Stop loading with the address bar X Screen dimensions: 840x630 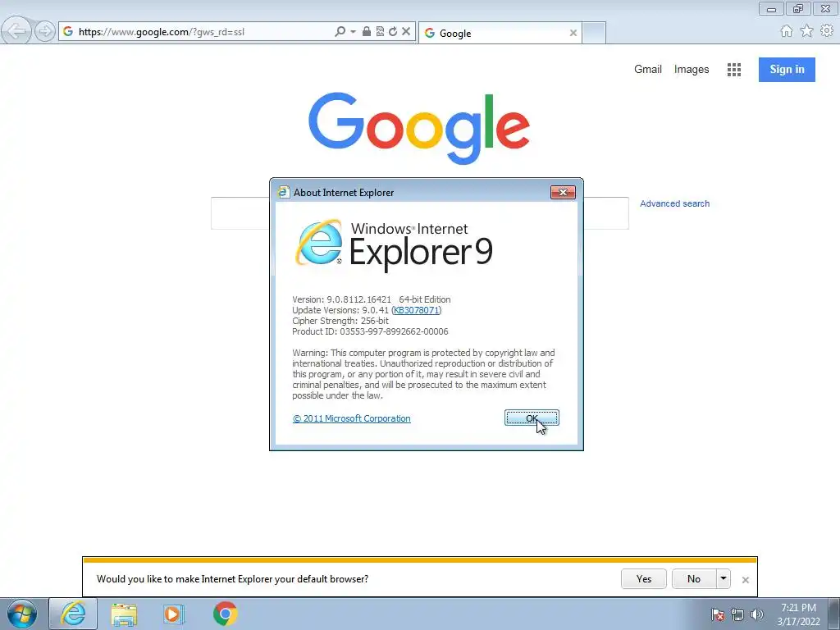[406, 32]
